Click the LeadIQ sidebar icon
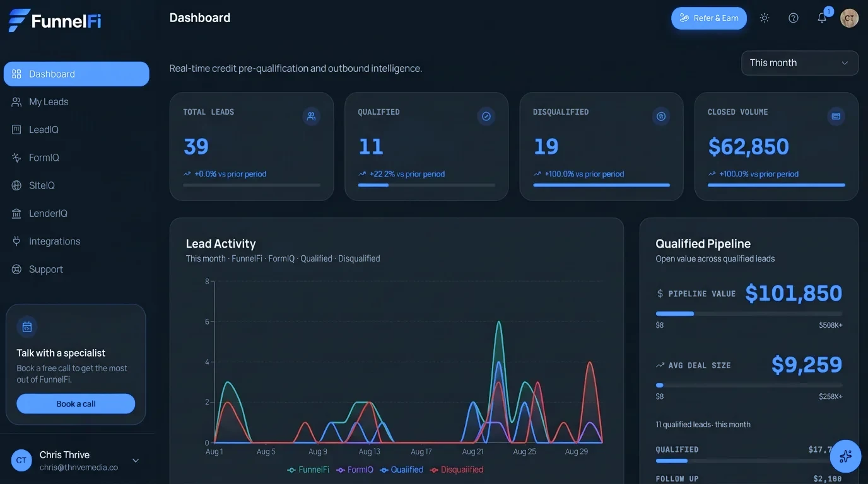 coord(16,130)
